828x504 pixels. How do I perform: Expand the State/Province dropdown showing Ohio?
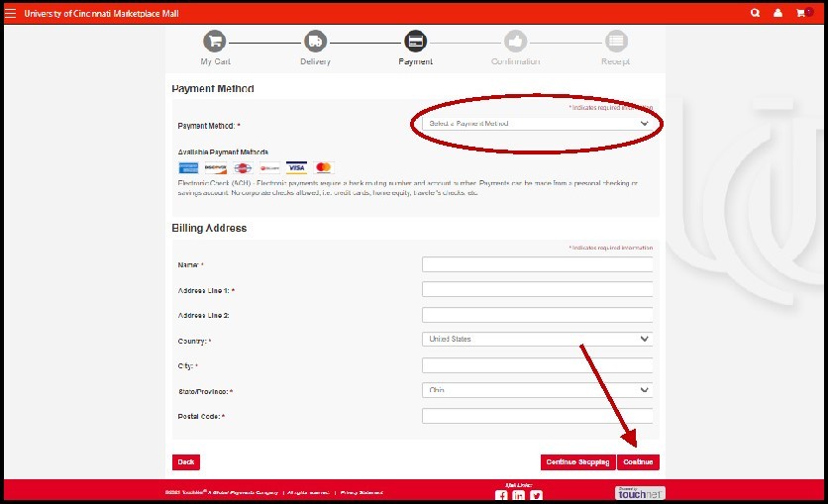[537, 390]
